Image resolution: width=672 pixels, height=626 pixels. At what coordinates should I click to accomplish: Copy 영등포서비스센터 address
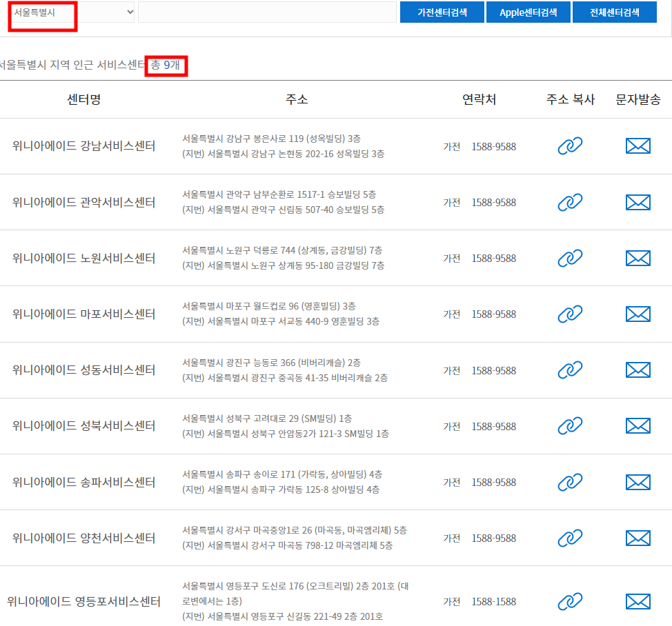pos(570,600)
